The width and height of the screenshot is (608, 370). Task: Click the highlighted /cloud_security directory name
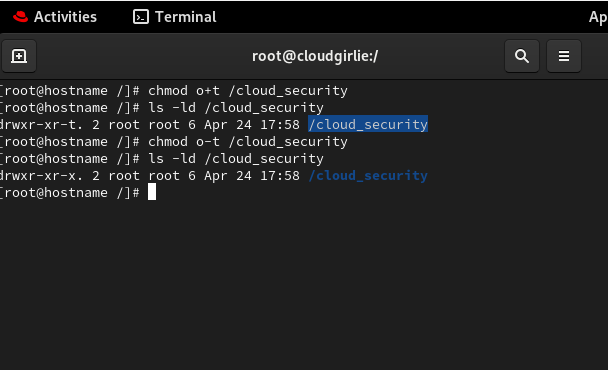click(x=368, y=124)
